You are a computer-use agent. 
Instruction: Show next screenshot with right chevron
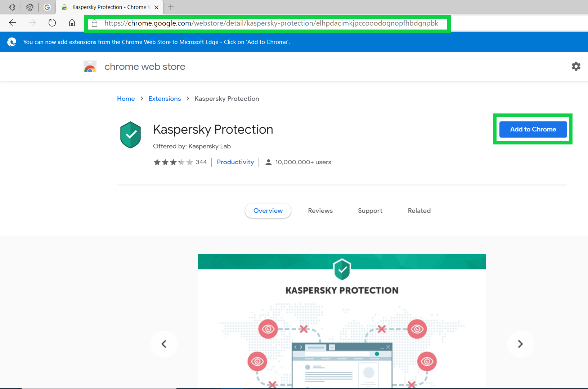click(x=520, y=344)
